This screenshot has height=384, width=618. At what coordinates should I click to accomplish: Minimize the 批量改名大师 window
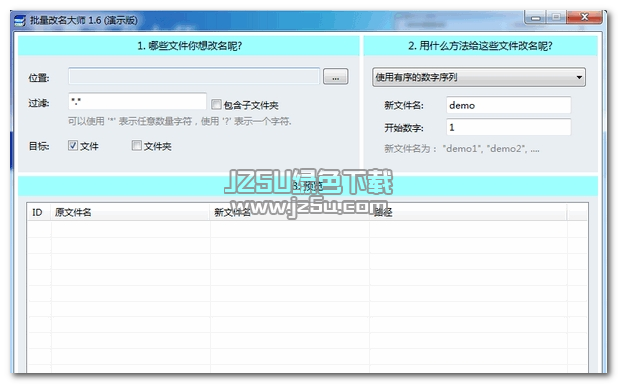[x=535, y=17]
